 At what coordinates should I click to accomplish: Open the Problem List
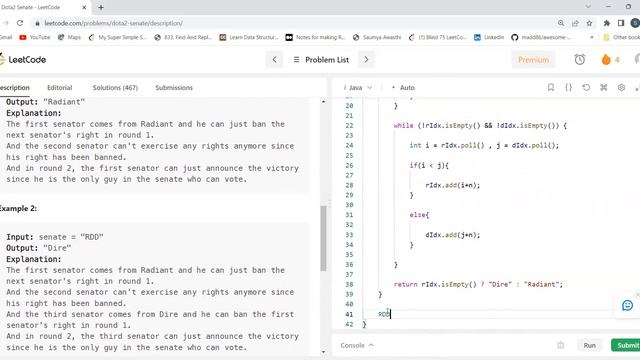[x=321, y=60]
